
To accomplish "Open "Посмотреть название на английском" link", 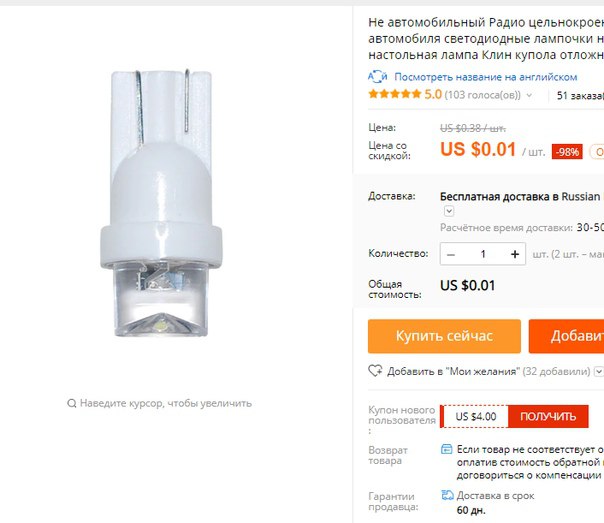I will coord(485,77).
